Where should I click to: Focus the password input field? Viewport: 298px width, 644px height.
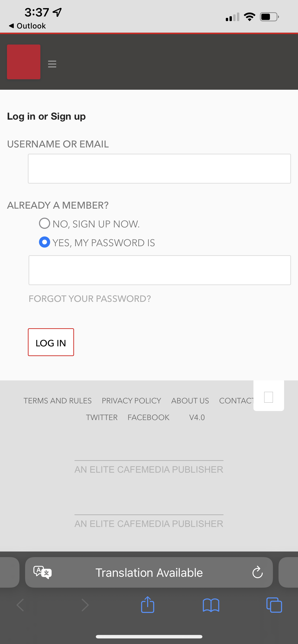160,270
